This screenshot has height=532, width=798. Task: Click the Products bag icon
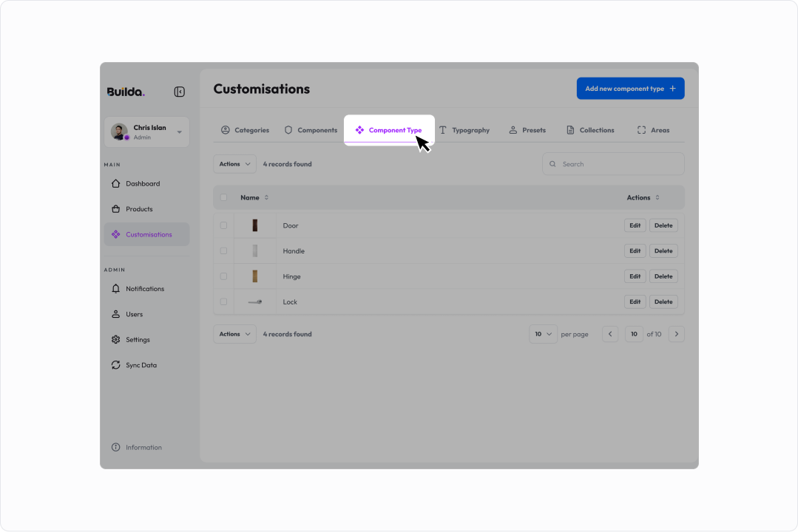(116, 209)
